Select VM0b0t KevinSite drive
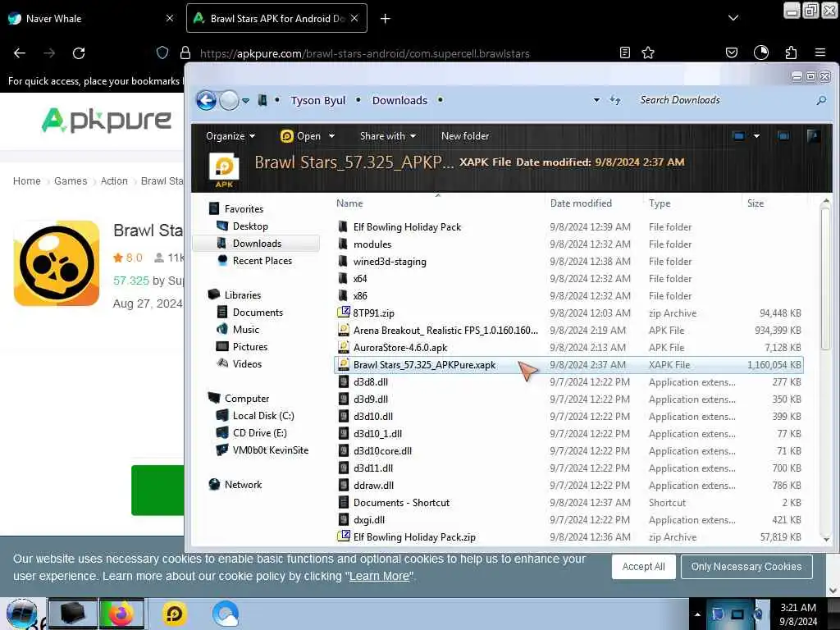Viewport: 840px width, 630px height. (270, 450)
